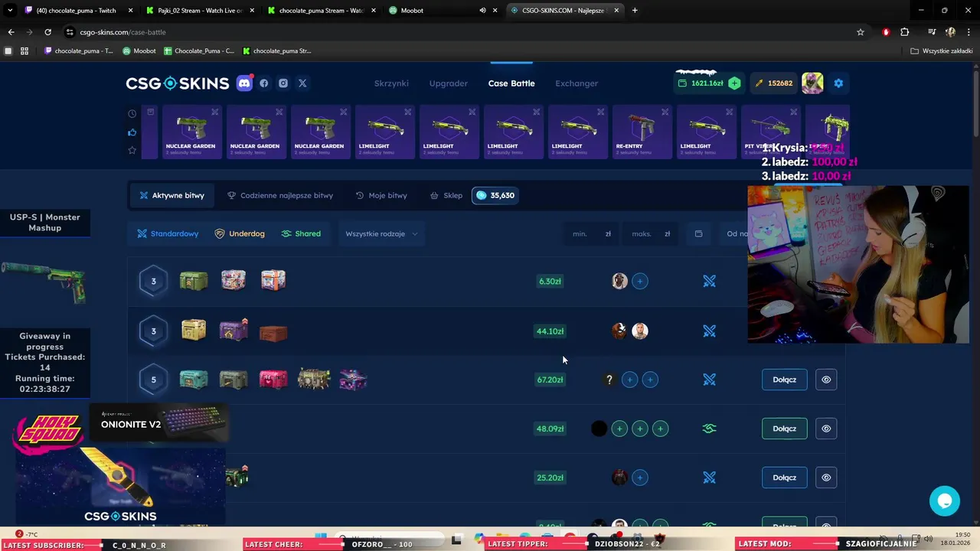The width and height of the screenshot is (980, 551).
Task: Open the Chrome three-dot menu
Action: click(x=970, y=32)
